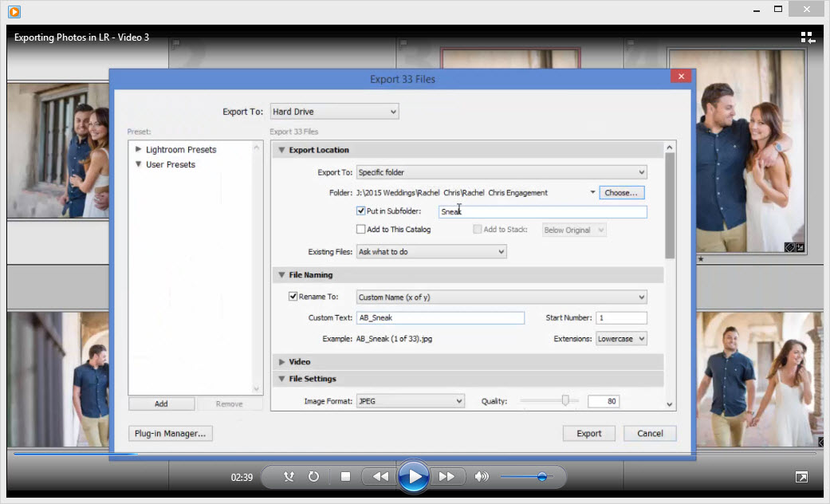
Task: Turn on shuffle in the player controls
Action: pos(289,476)
